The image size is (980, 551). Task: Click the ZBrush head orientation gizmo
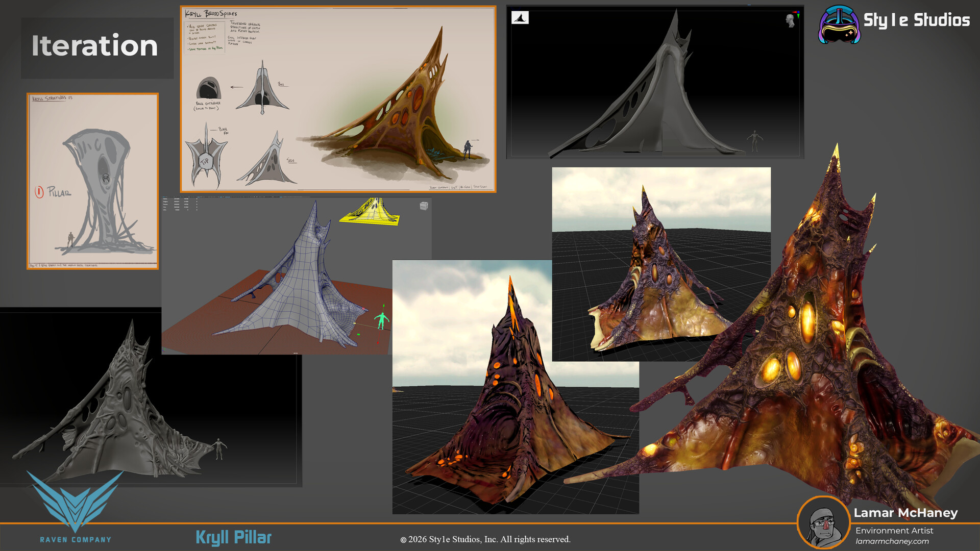click(x=791, y=20)
